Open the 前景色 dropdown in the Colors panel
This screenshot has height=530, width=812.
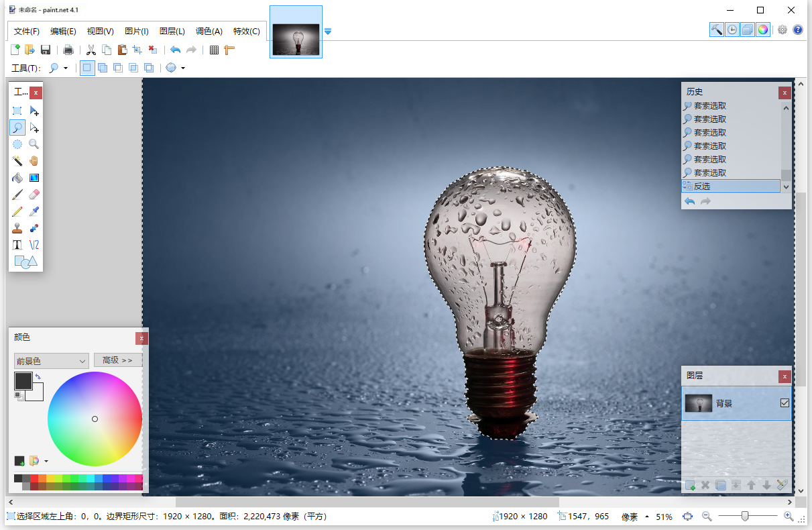click(x=52, y=361)
